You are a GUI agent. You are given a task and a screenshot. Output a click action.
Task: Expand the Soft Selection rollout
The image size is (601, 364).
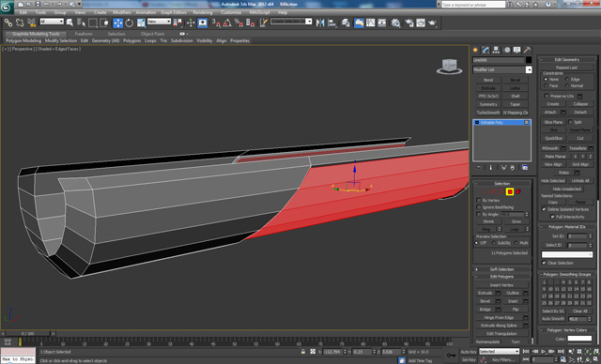[502, 269]
